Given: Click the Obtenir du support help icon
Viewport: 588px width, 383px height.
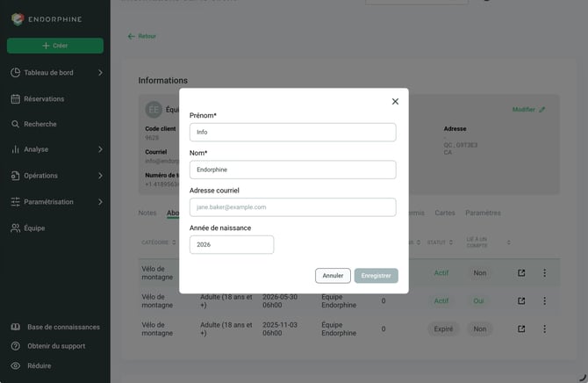Looking at the screenshot, I should click(16, 346).
